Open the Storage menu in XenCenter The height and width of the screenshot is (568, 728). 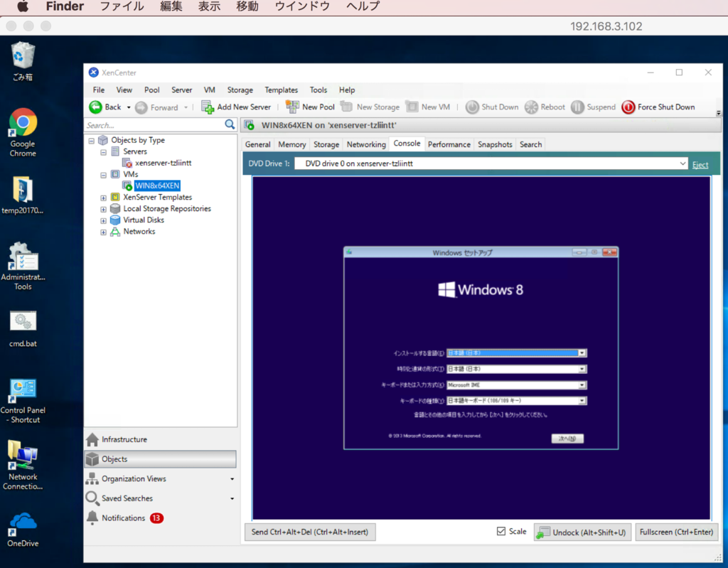pyautogui.click(x=240, y=90)
